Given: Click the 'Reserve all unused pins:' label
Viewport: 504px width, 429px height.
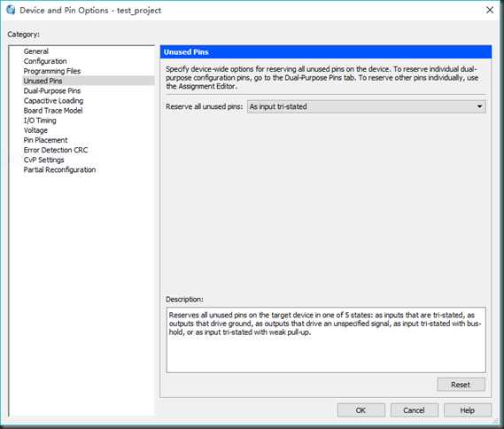Looking at the screenshot, I should 204,106.
